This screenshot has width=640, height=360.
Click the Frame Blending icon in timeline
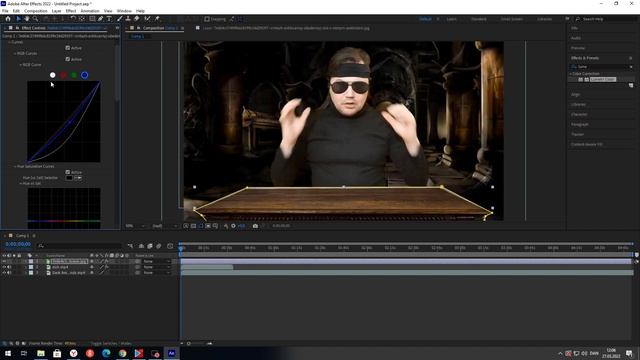150,246
